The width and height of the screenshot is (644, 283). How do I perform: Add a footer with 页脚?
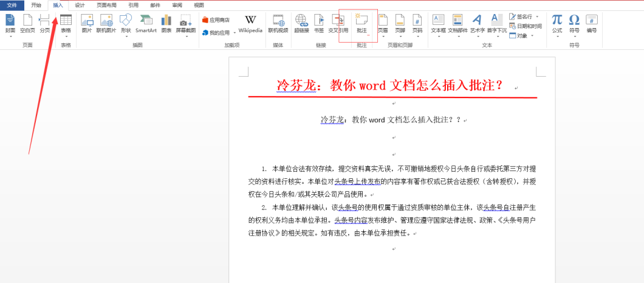click(x=400, y=24)
